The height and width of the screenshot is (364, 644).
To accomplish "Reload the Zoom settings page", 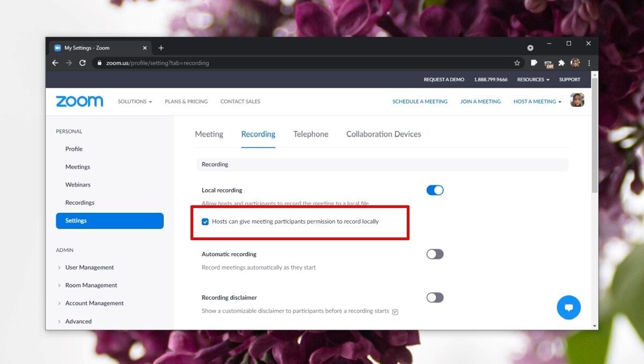I will (83, 63).
